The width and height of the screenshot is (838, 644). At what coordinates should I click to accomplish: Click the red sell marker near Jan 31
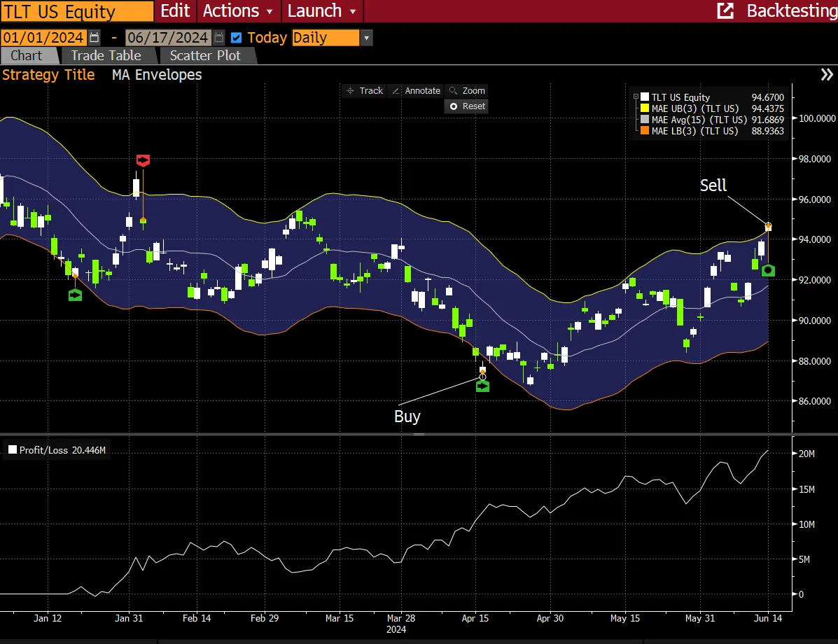[143, 161]
